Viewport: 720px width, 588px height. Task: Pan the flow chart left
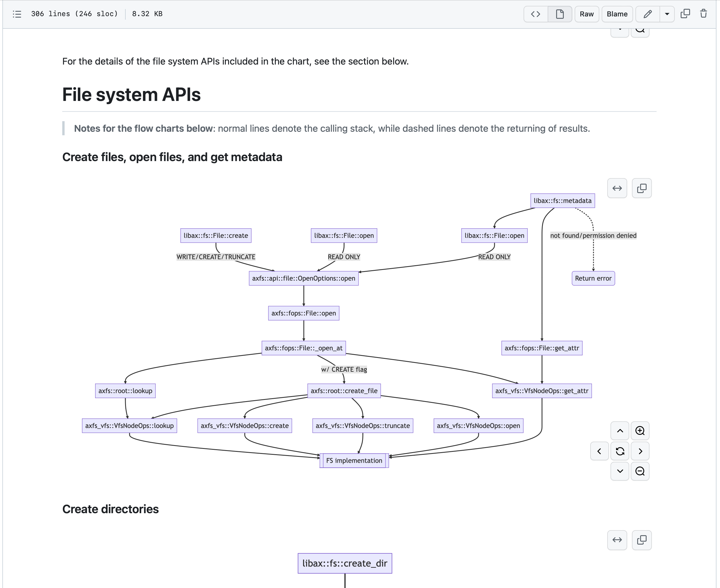click(599, 451)
